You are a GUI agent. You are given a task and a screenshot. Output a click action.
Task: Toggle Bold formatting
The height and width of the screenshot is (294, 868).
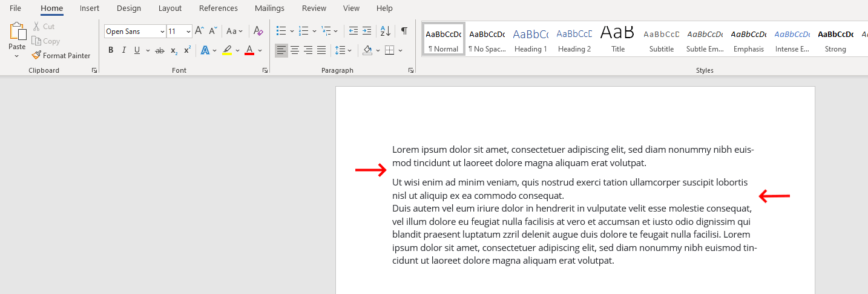[x=111, y=50]
